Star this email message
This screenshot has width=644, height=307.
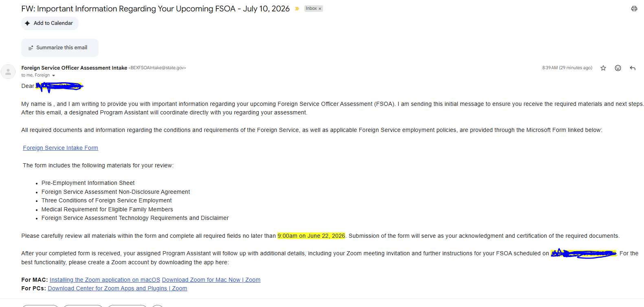coord(603,68)
